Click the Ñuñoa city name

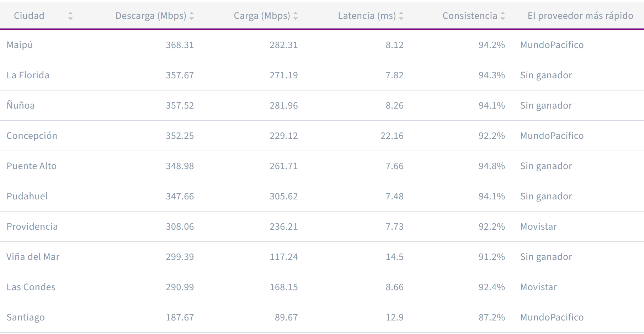coord(21,105)
